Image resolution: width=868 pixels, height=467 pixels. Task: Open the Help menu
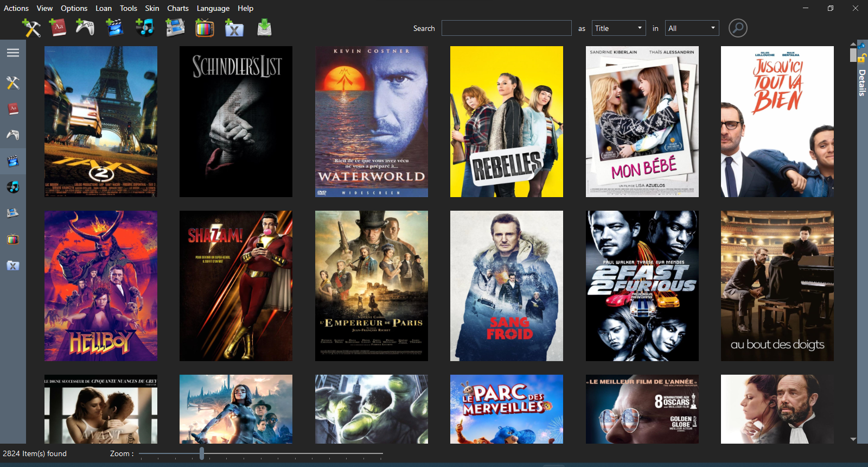[x=245, y=8]
